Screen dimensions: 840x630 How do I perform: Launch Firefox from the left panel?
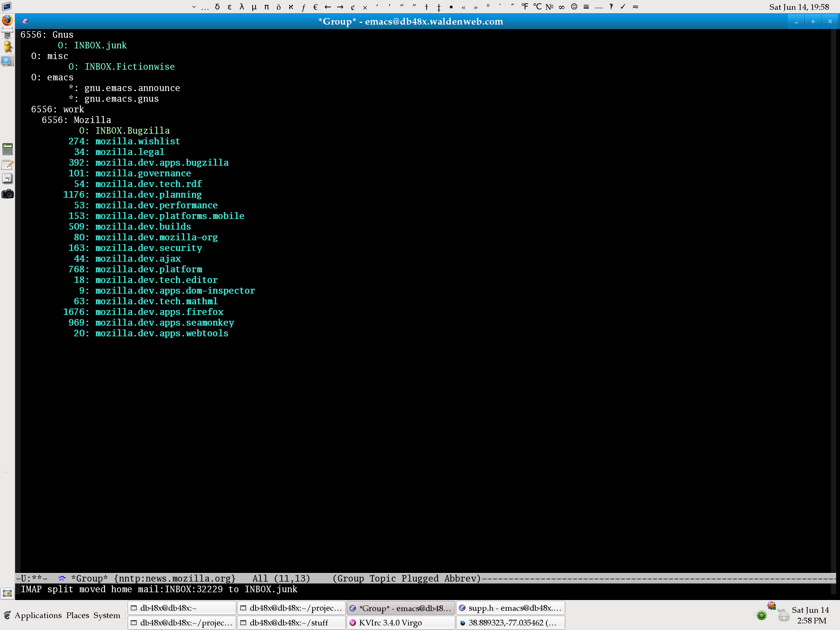pos(7,21)
